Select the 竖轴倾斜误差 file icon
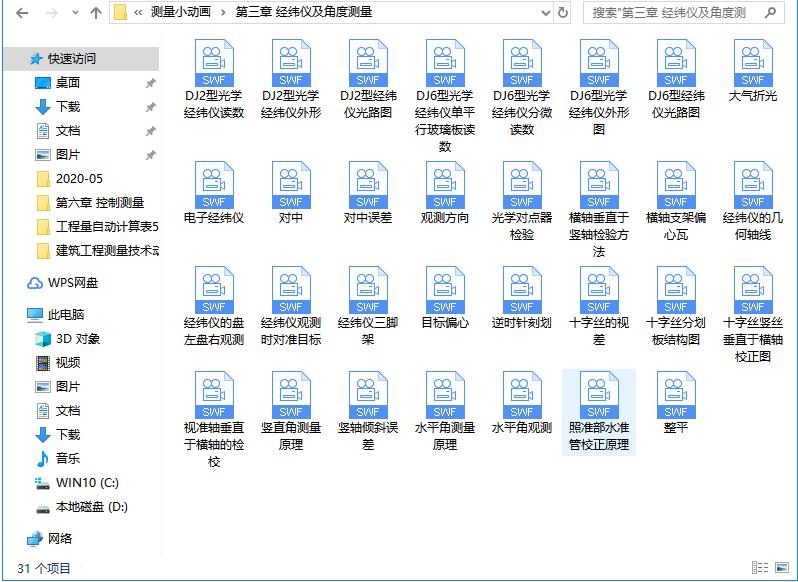 pos(368,395)
